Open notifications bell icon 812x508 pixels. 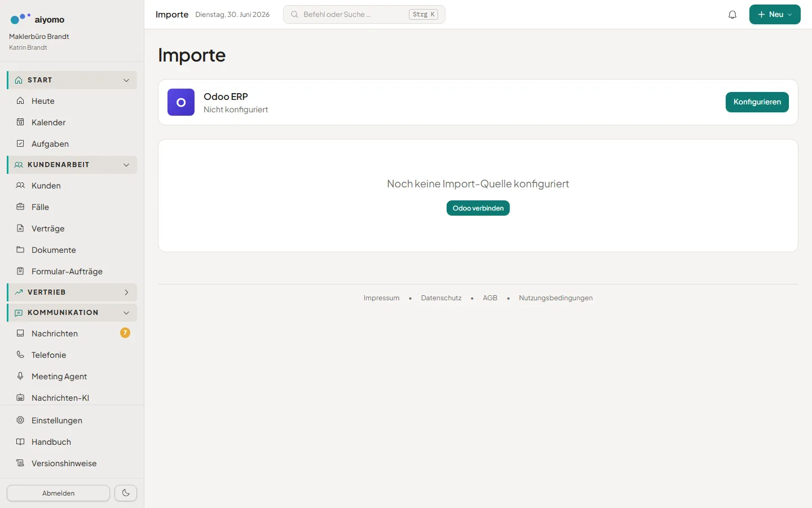pyautogui.click(x=732, y=15)
